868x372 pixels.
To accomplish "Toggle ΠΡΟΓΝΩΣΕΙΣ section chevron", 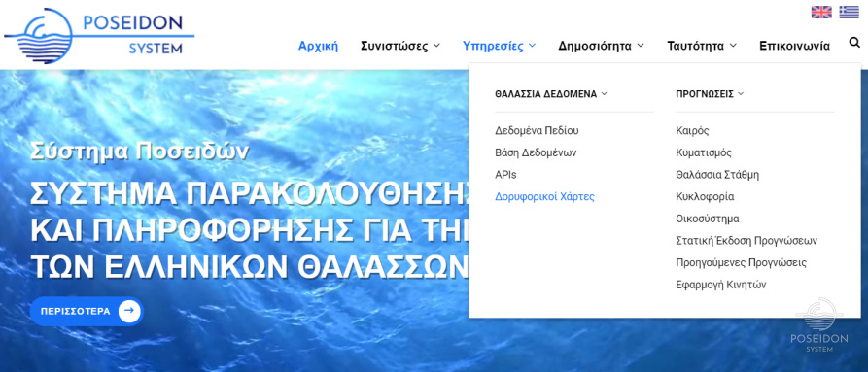I will pyautogui.click(x=741, y=94).
